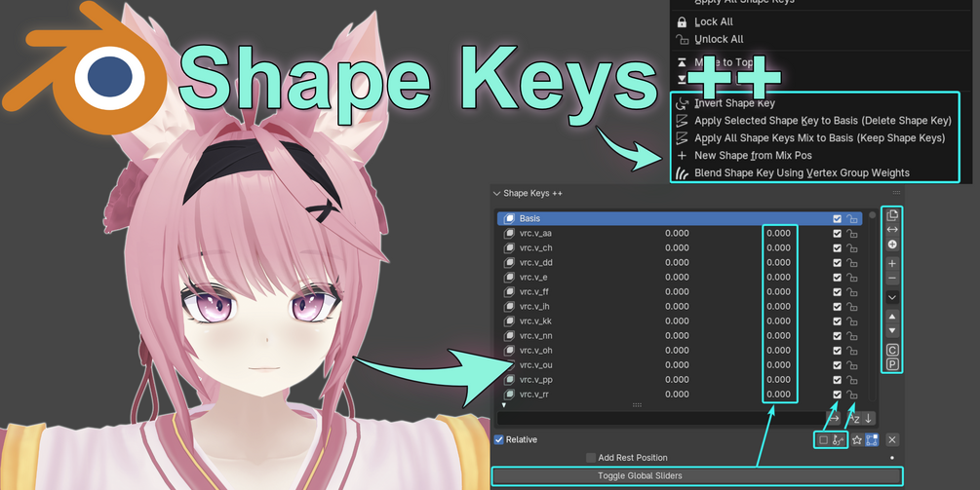Select Apply All Shape Keys Mix to Basis
The width and height of the screenshot is (980, 490).
point(819,138)
